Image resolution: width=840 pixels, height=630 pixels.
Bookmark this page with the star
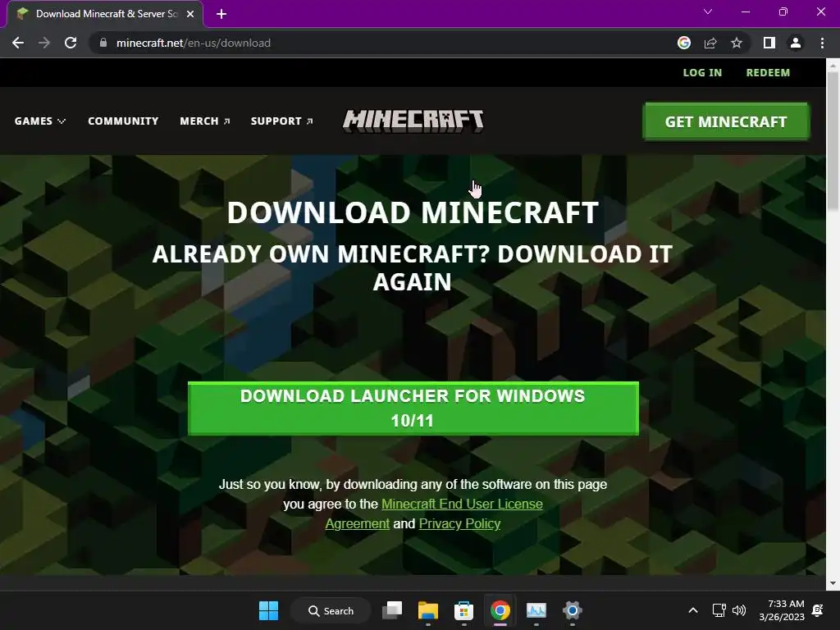tap(737, 43)
